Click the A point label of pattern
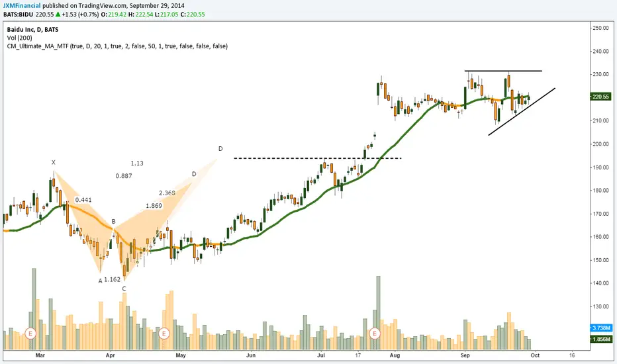The image size is (617, 364). (x=101, y=281)
